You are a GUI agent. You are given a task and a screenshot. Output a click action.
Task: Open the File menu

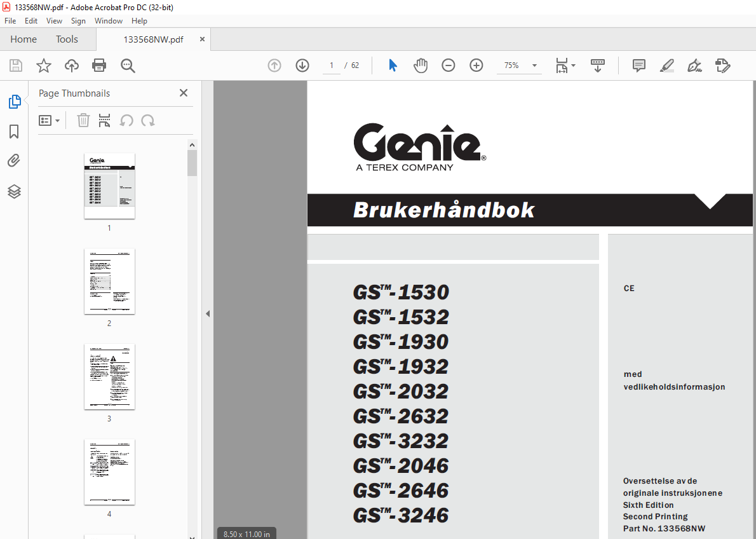(10, 21)
